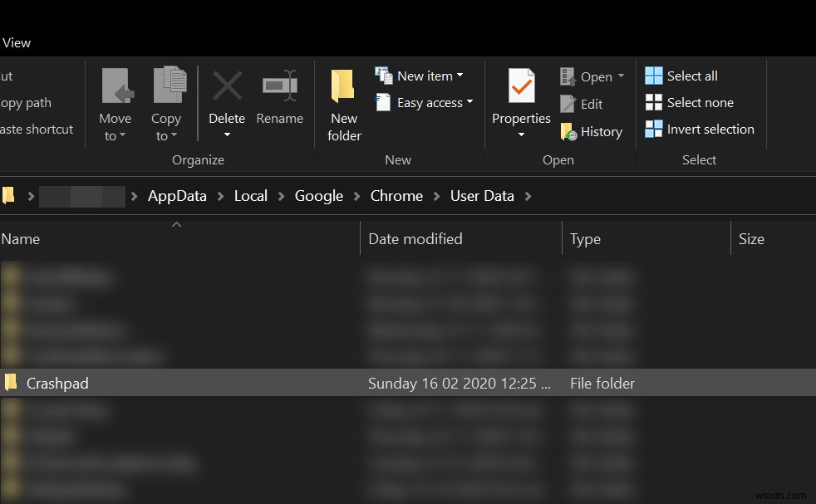
Task: Expand the Easy access dropdown arrow
Action: [x=470, y=101]
